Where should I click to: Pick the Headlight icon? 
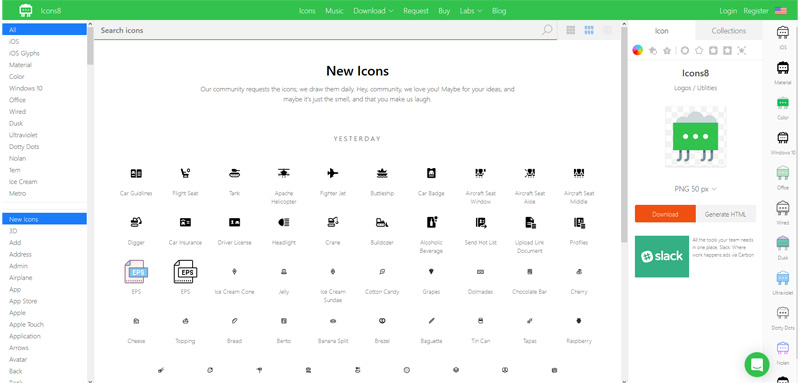pyautogui.click(x=284, y=222)
